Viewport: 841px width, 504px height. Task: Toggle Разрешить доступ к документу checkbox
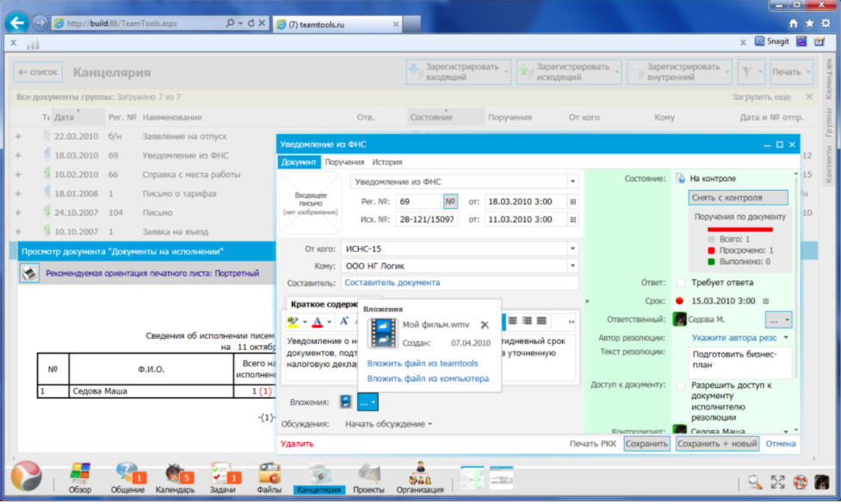[x=681, y=385]
